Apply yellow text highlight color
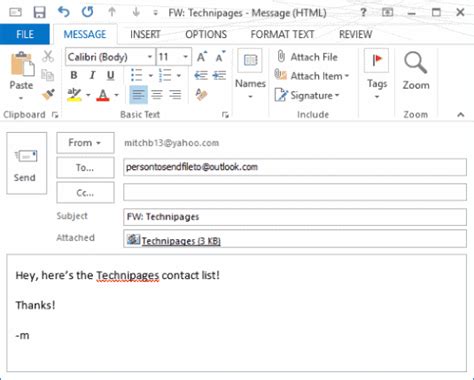Screen dimensions: 474x380 (74, 95)
